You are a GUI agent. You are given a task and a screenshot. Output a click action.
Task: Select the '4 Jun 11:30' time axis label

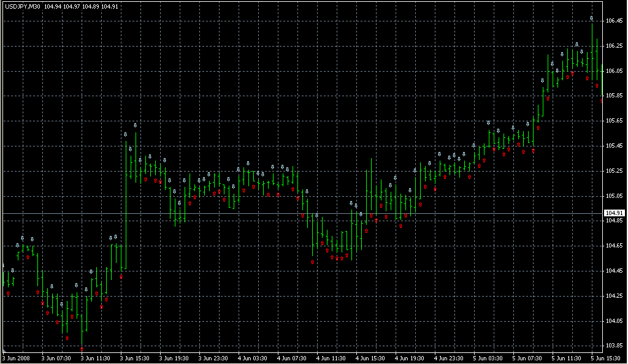tap(331, 358)
